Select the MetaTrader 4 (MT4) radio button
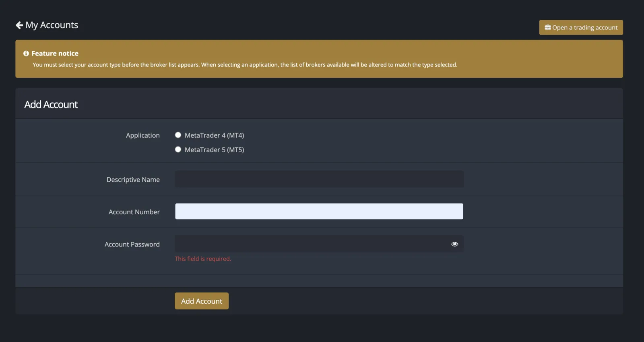Image resolution: width=644 pixels, height=342 pixels. pos(178,135)
